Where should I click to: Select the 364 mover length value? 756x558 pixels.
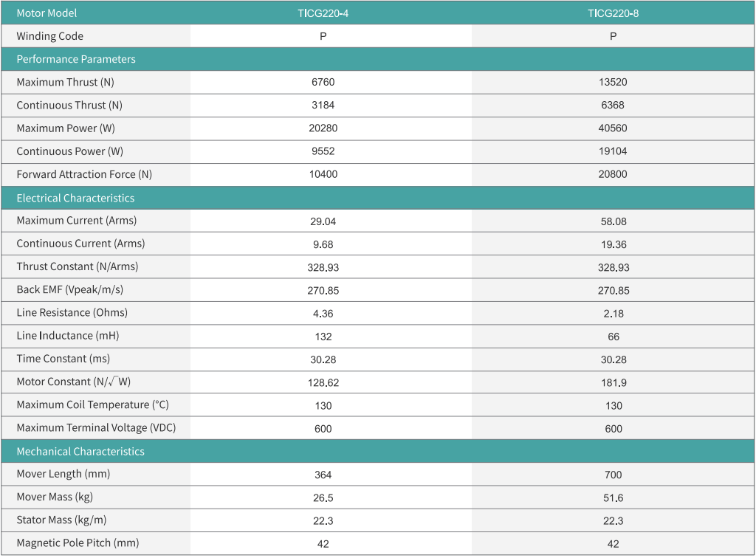[x=323, y=475]
